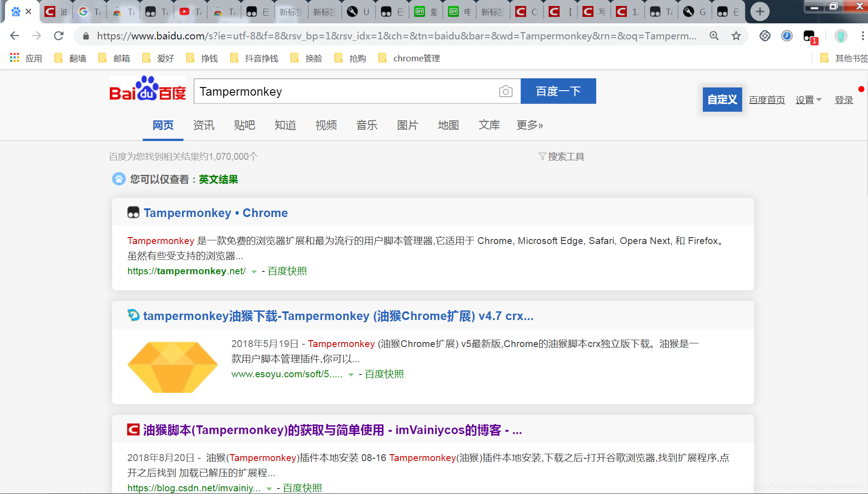Viewport: 868px width, 494px height.
Task: Open the 油猴脚本(Tampermonkey)的获取与简单使用 result
Action: 332,430
